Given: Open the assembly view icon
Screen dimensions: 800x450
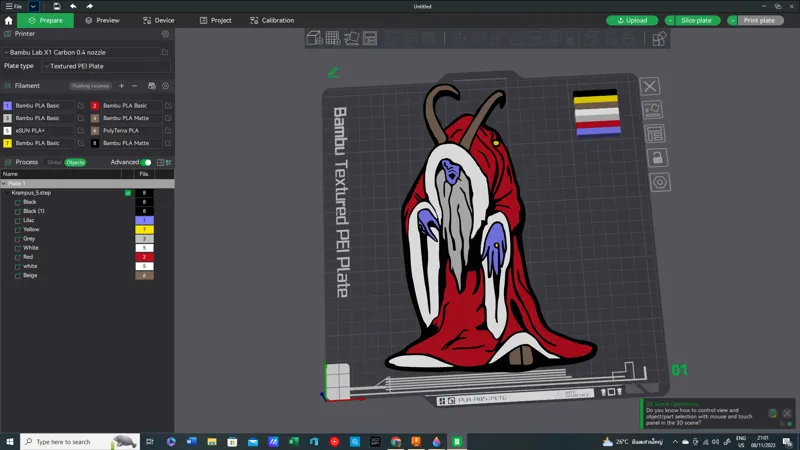Looking at the screenshot, I should point(659,39).
